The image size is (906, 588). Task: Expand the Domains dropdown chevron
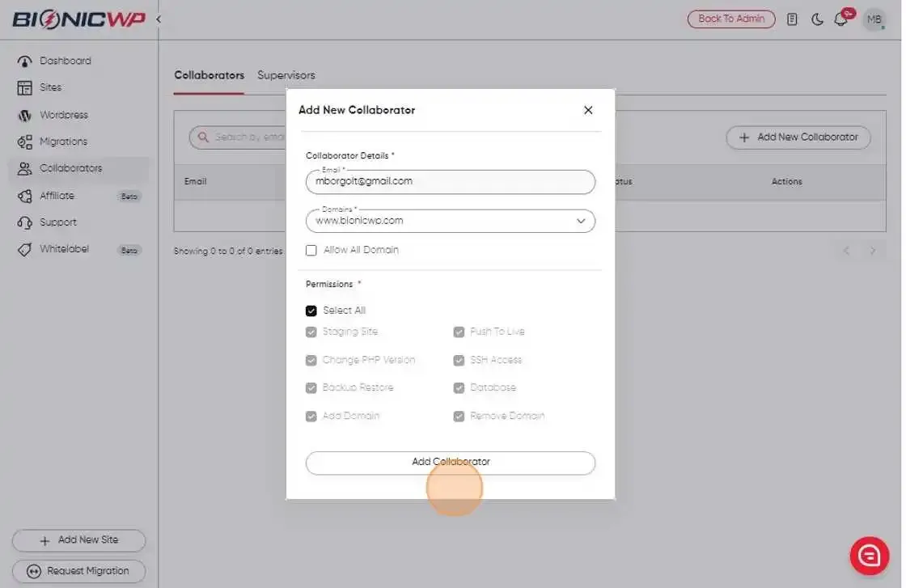pyautogui.click(x=581, y=222)
